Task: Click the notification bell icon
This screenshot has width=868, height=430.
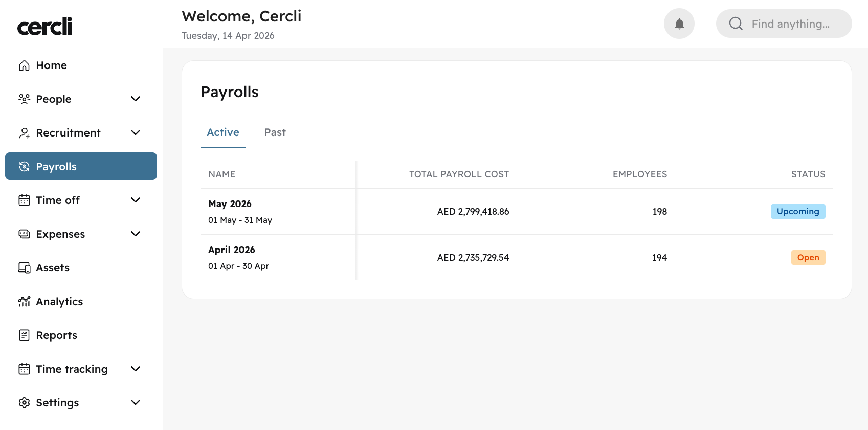Action: (x=679, y=24)
